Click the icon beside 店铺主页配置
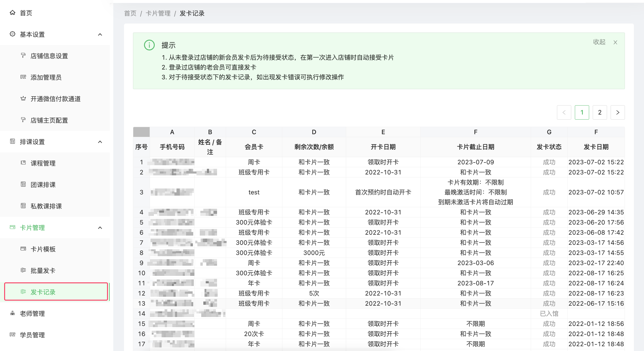This screenshot has height=351, width=644. click(23, 120)
